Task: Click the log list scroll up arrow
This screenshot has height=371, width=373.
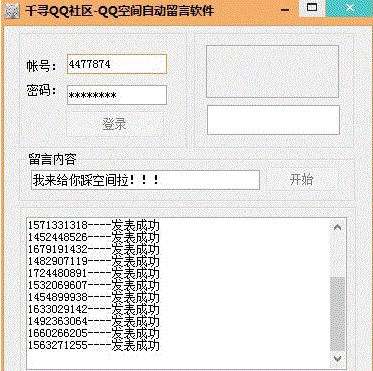Action: pos(337,227)
